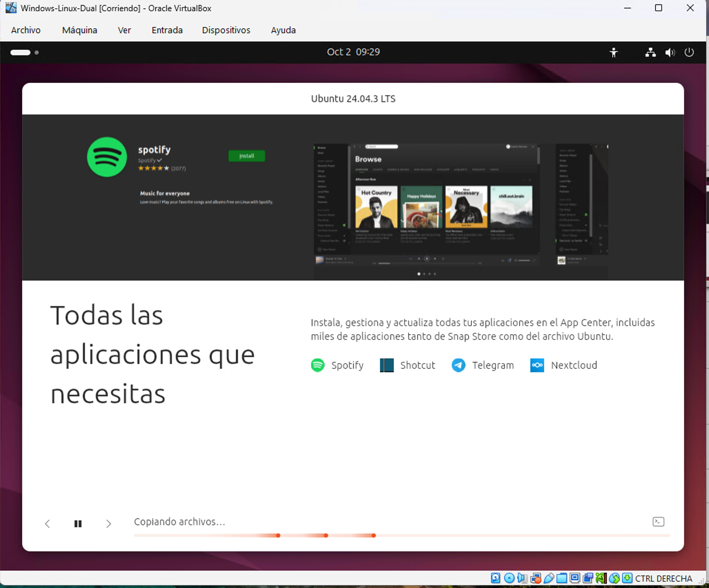The width and height of the screenshot is (709, 588).
Task: Click the network adapter icon in VirtualBox status bar
Action: [x=536, y=578]
